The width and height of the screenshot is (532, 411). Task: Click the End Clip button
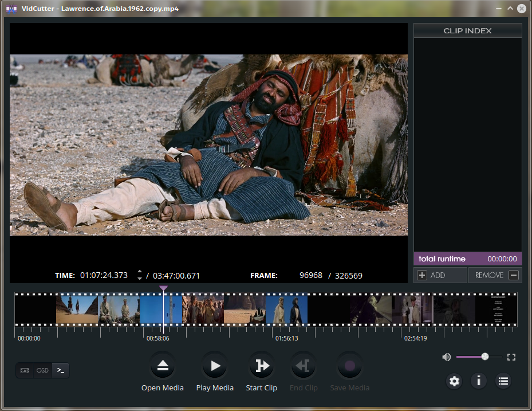[x=304, y=366]
